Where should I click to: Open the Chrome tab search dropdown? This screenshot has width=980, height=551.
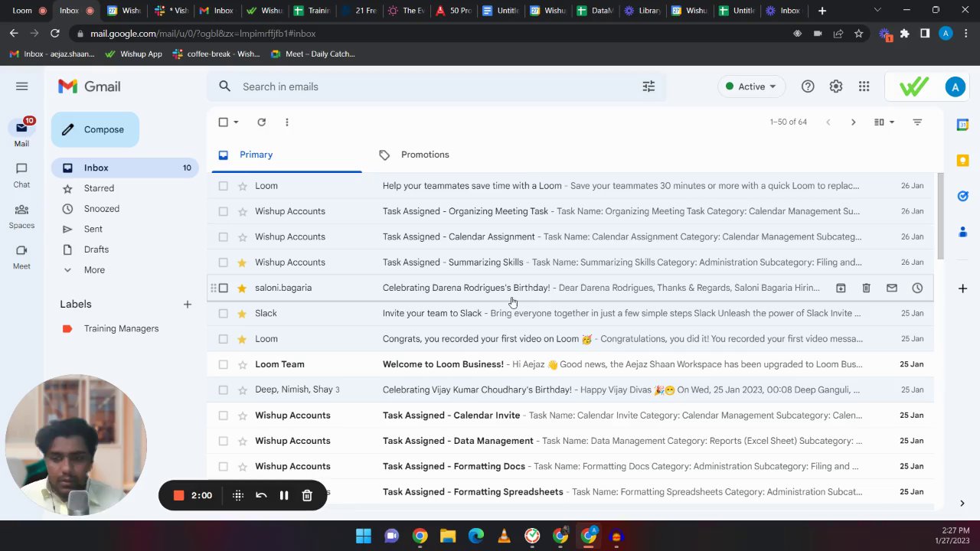[x=877, y=11]
